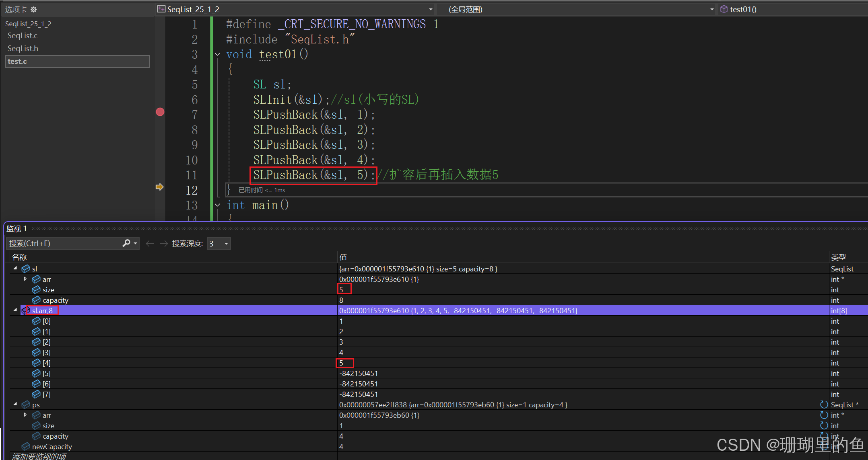868x460 pixels.
Task: Open the search depth dropdown
Action: tap(226, 244)
